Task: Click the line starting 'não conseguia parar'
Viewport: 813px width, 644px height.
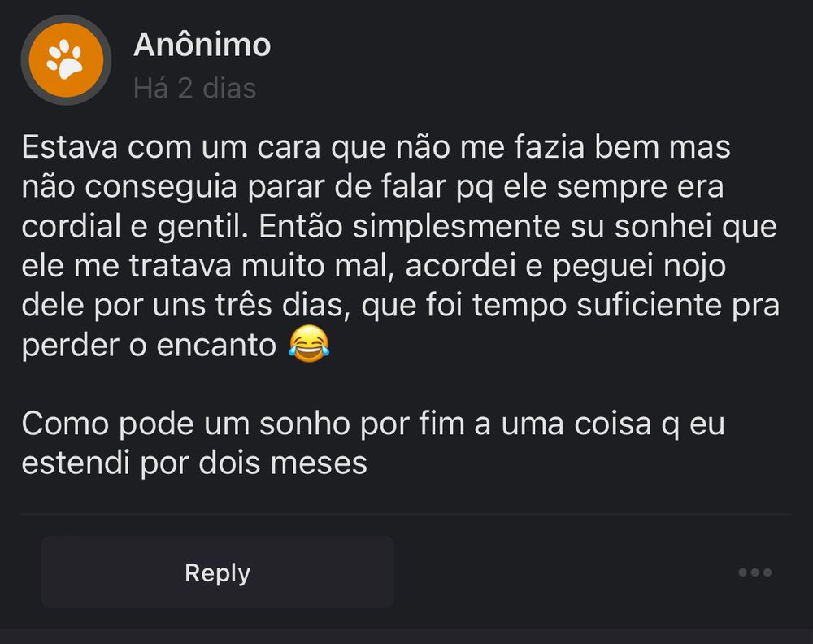Action: [x=372, y=188]
